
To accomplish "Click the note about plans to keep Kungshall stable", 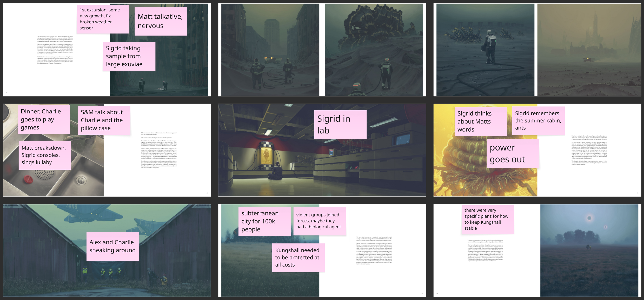I will click(488, 219).
